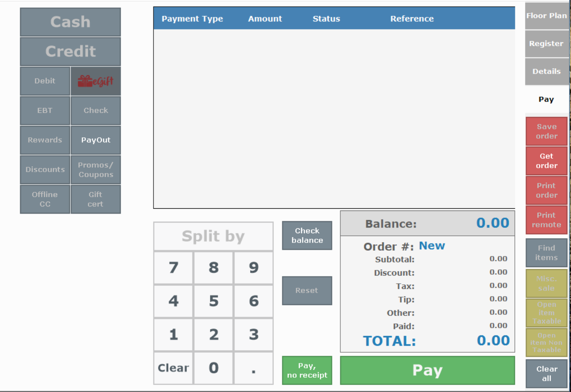Add an Open item Taxable
The width and height of the screenshot is (571, 392).
[x=546, y=313]
